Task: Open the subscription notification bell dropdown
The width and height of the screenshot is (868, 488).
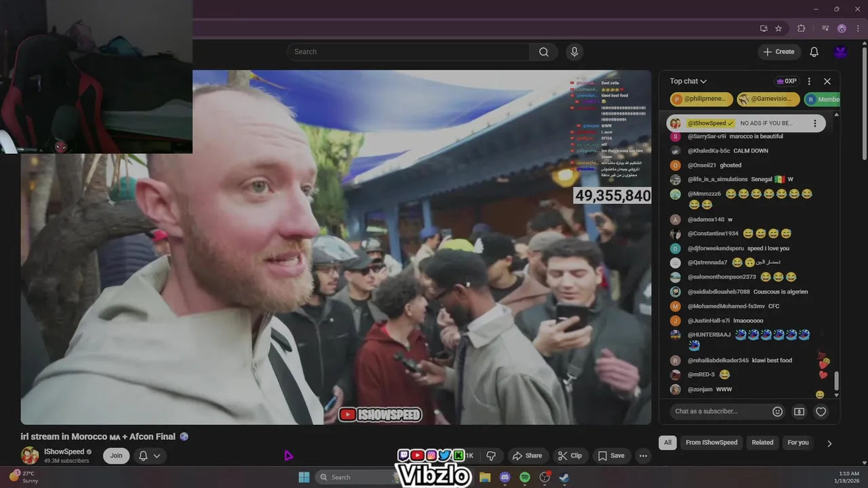Action: click(150, 455)
